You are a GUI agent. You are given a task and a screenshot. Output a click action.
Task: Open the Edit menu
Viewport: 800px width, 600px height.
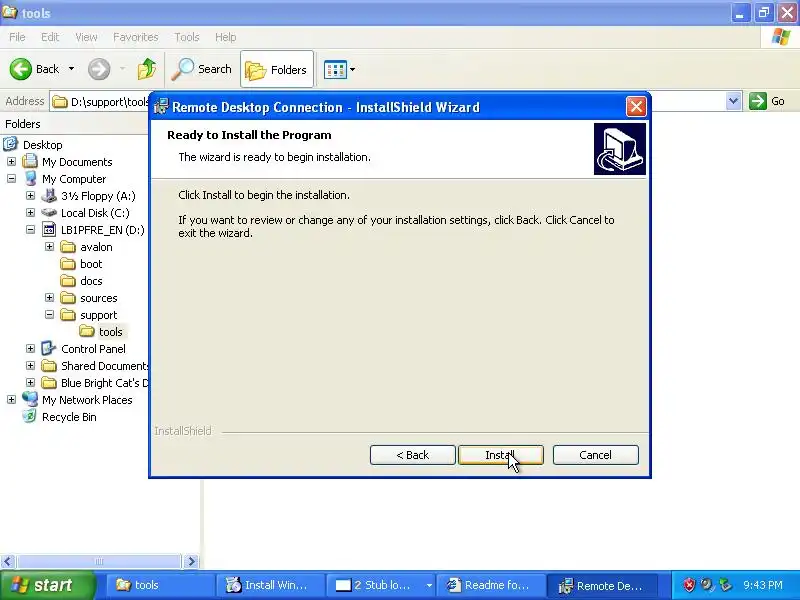[50, 37]
